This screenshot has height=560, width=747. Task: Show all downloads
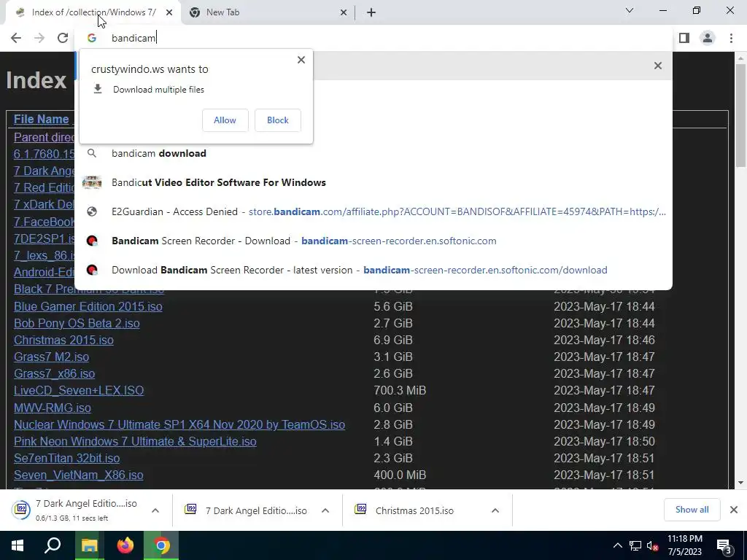(692, 510)
